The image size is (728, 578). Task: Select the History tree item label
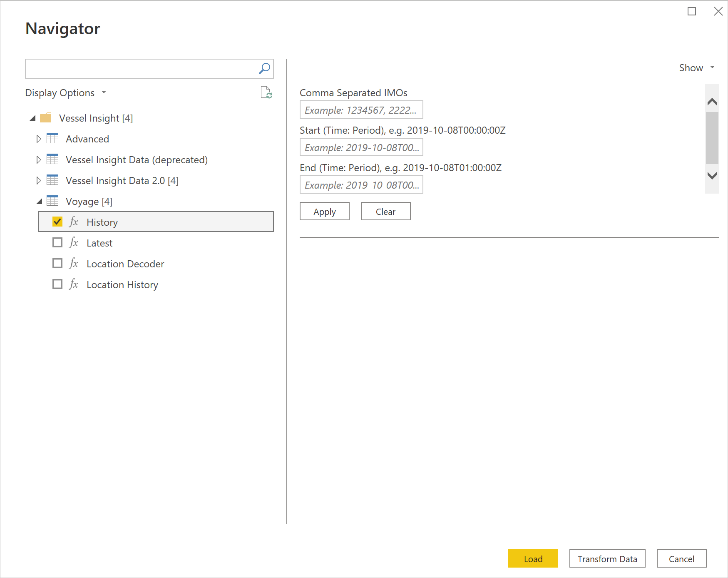[x=102, y=222]
